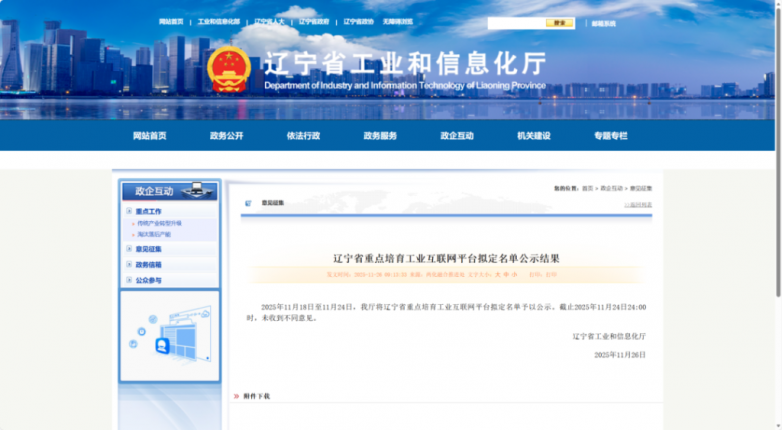The height and width of the screenshot is (430, 782).
Task: Click the sidebar illustration of interactive screens
Action: [169, 337]
